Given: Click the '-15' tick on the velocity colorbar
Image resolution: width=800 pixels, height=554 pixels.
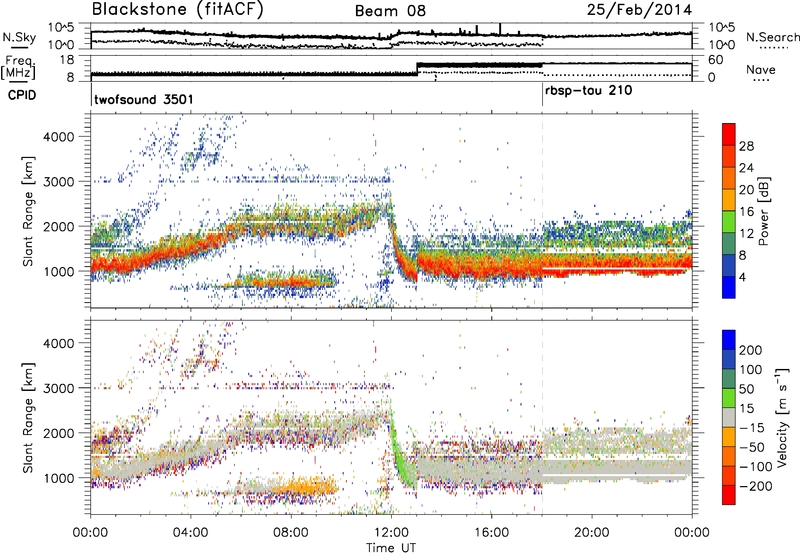Looking at the screenshot, I should click(x=751, y=427).
